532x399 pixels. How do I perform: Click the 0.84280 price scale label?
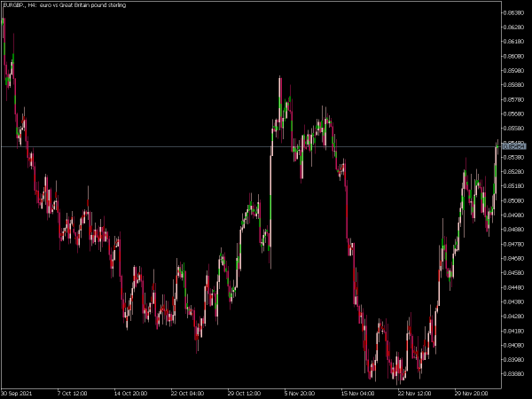click(513, 317)
